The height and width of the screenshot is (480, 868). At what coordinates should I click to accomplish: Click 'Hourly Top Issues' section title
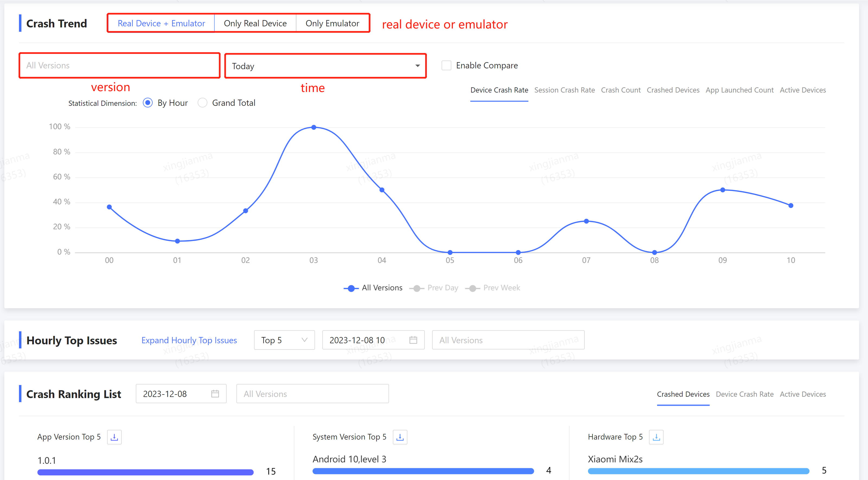click(72, 340)
